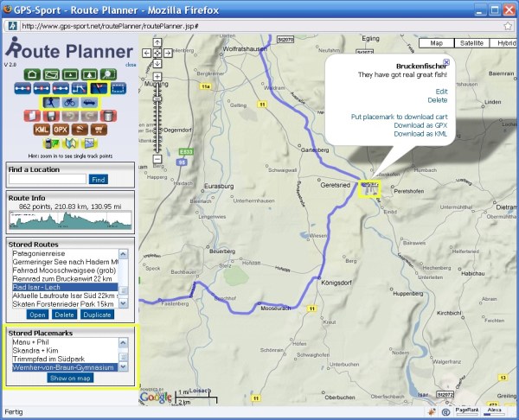
Task: Click the greyed redo arrow
Action: tap(89, 116)
